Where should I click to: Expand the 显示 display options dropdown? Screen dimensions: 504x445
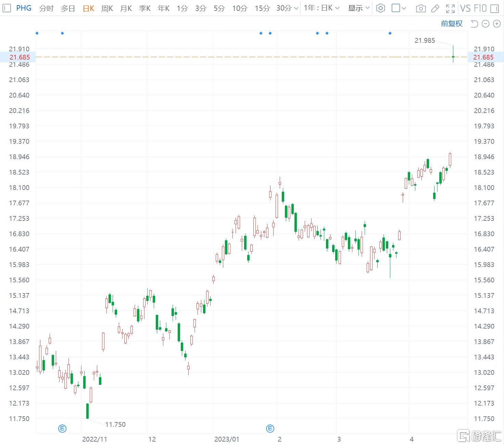coord(359,8)
